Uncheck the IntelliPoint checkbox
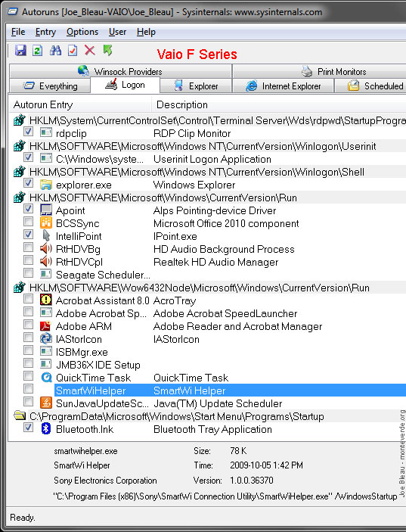 coord(28,235)
